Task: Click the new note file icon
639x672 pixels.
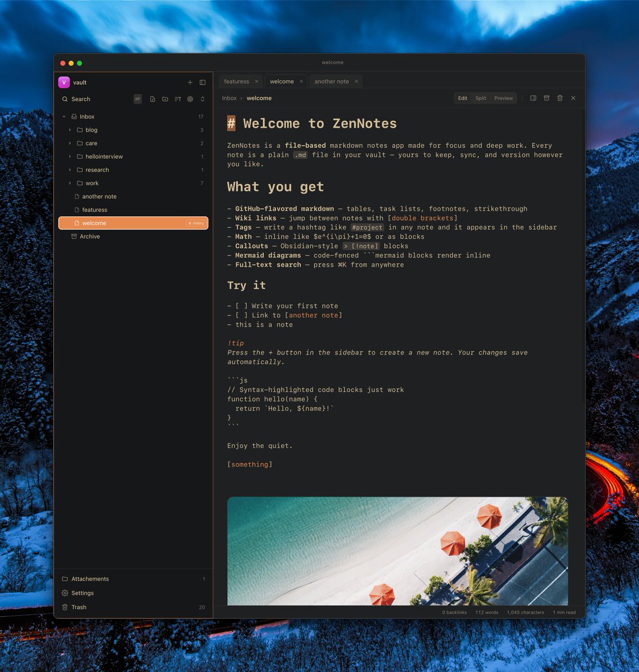Action: coord(152,99)
